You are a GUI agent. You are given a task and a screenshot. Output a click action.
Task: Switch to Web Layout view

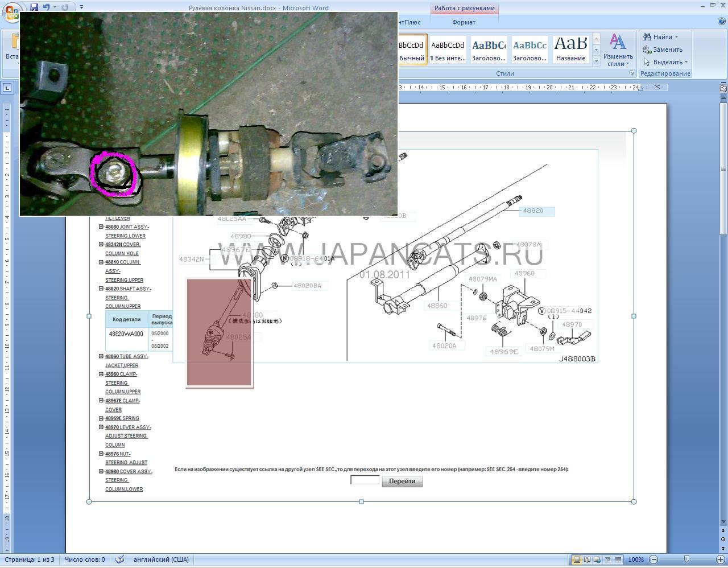tap(597, 559)
